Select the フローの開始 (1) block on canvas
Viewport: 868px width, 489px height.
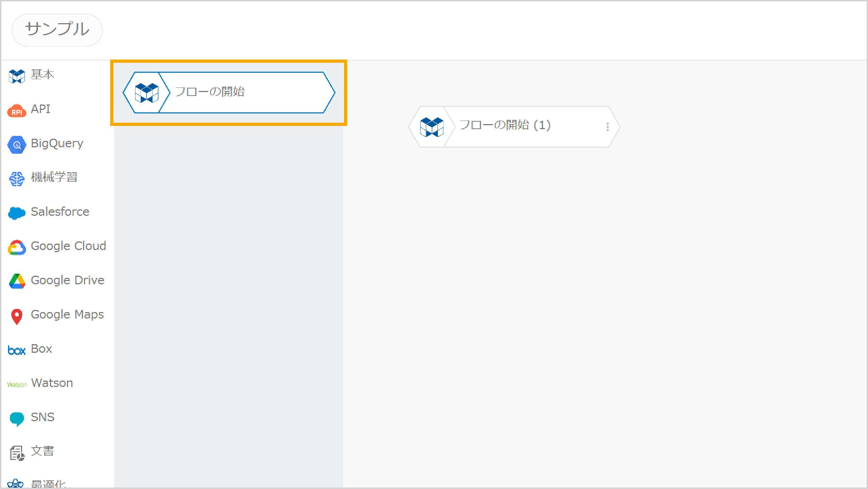click(514, 127)
